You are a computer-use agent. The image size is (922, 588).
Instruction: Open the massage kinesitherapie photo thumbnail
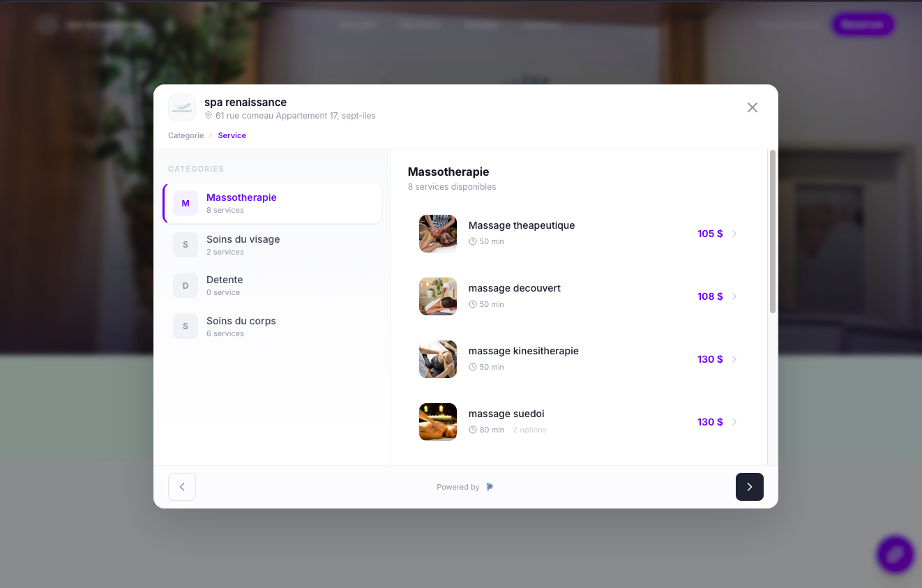[x=438, y=359]
